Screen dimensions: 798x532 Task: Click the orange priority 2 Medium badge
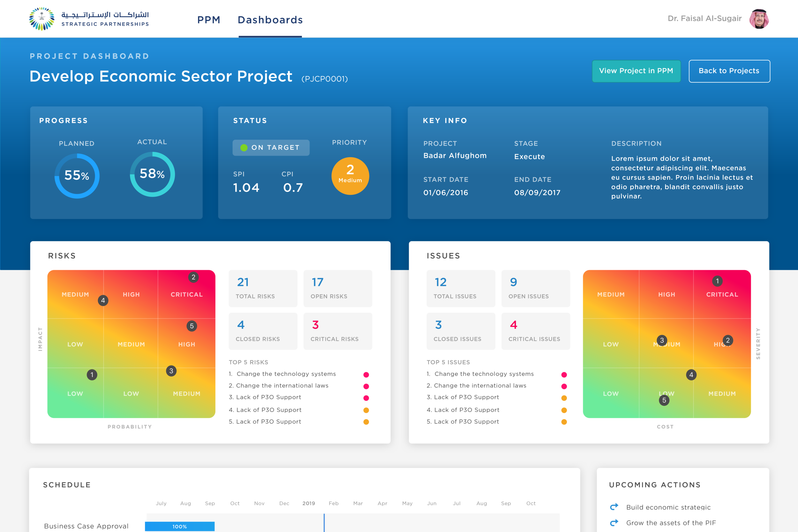coord(350,176)
